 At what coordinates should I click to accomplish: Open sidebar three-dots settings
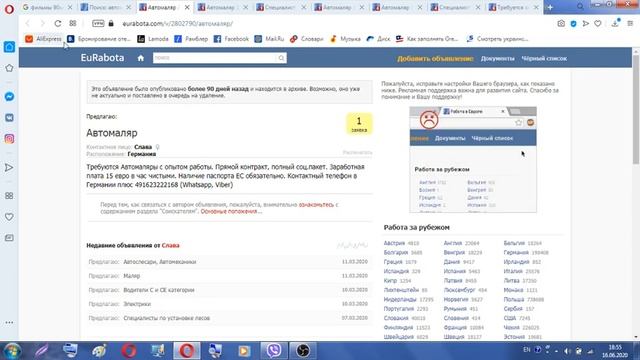point(9,322)
